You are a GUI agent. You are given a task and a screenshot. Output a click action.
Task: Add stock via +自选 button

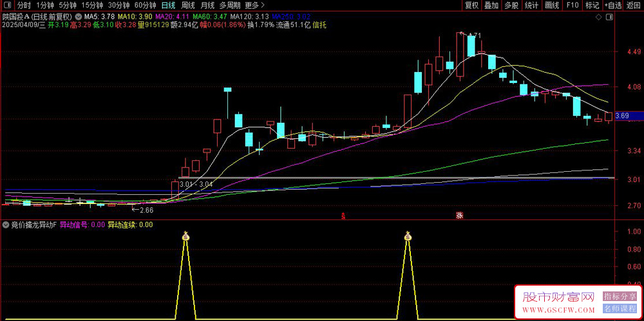[613, 5]
